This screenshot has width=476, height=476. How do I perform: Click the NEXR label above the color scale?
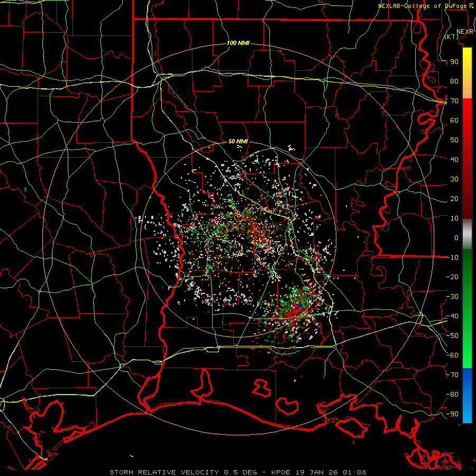pos(464,32)
